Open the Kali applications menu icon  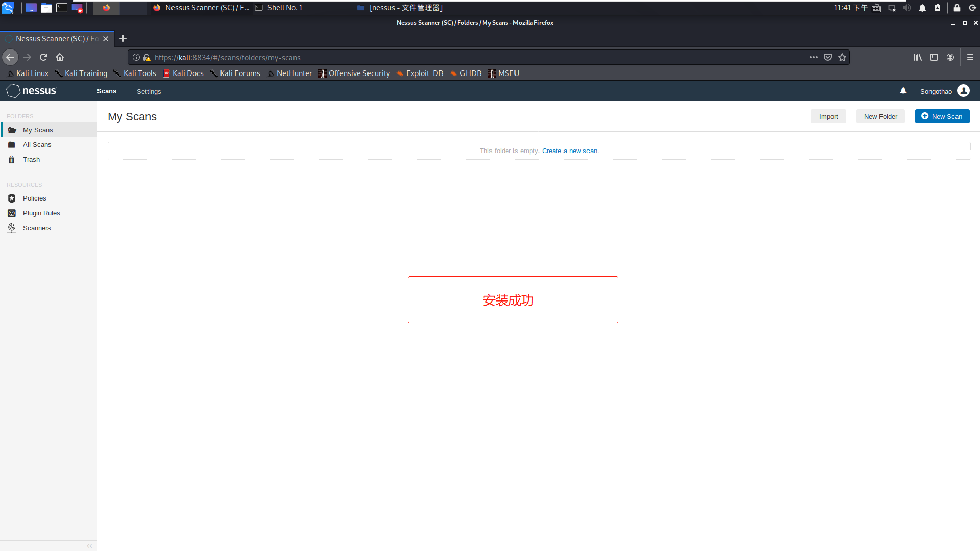pyautogui.click(x=8, y=8)
